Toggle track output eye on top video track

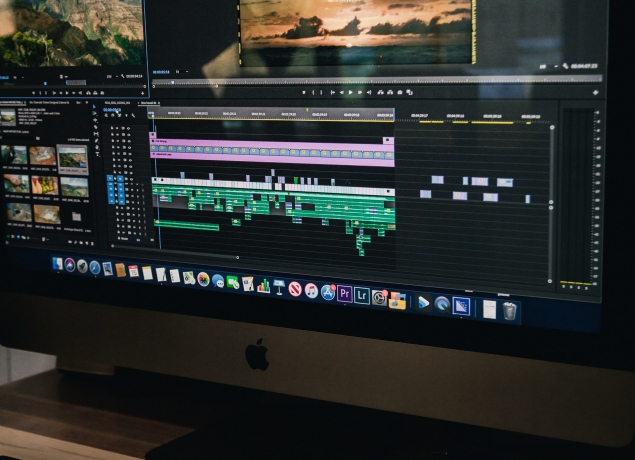126,128
